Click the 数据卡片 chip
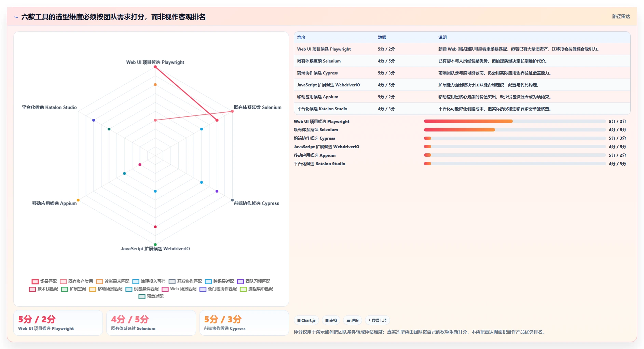Image resolution: width=644 pixels, height=349 pixels. 378,320
